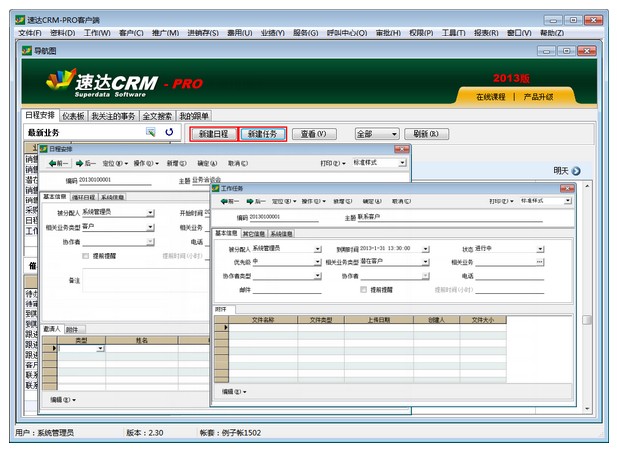Open the 进销存(S) menu
This screenshot has height=450, width=617.
coord(203,33)
